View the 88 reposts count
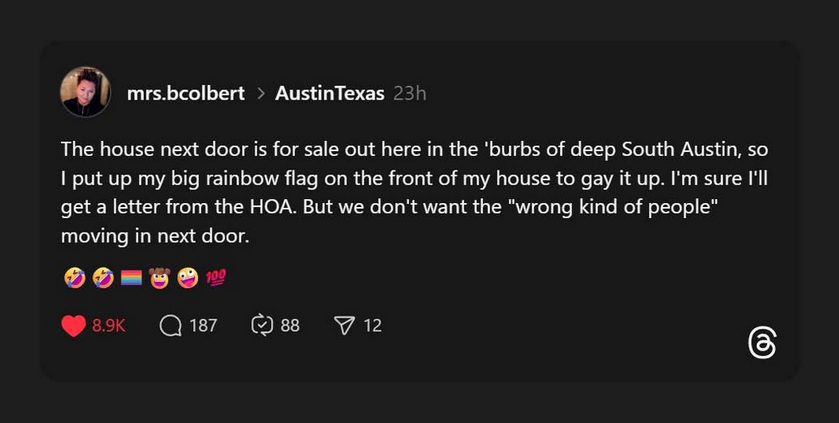This screenshot has width=839, height=423. tap(290, 325)
